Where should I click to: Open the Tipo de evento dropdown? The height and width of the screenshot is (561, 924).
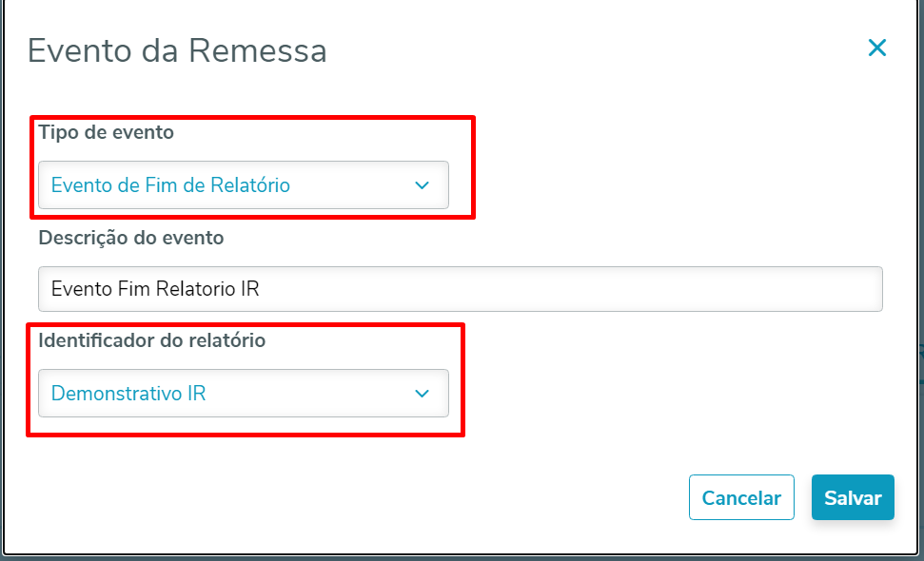243,185
